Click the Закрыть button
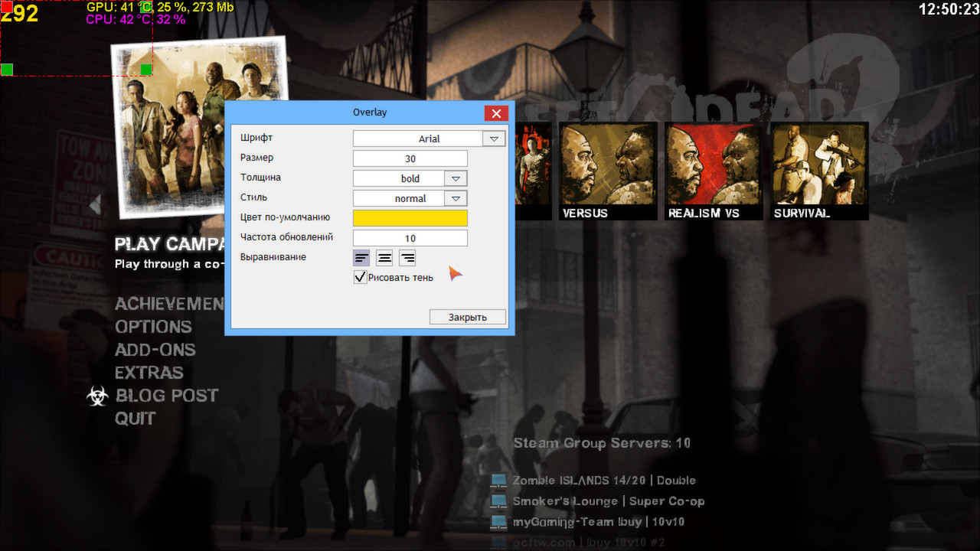Screen dimensions: 980x551 [467, 317]
